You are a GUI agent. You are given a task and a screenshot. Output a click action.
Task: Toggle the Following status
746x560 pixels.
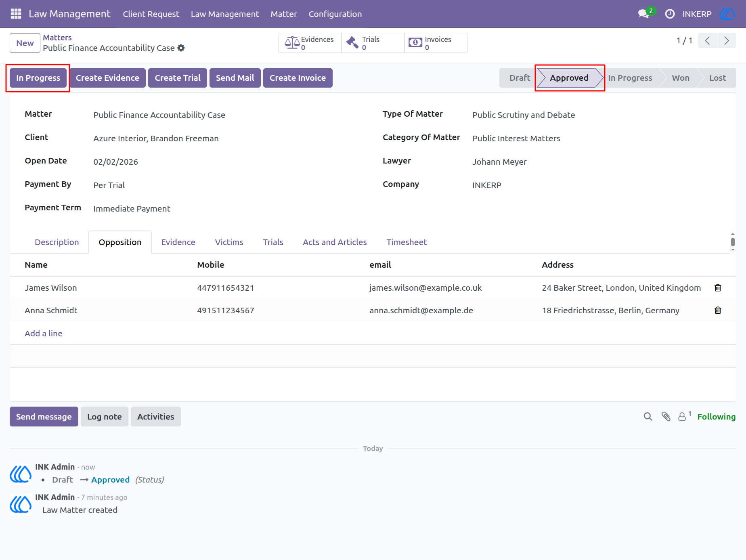pyautogui.click(x=716, y=417)
